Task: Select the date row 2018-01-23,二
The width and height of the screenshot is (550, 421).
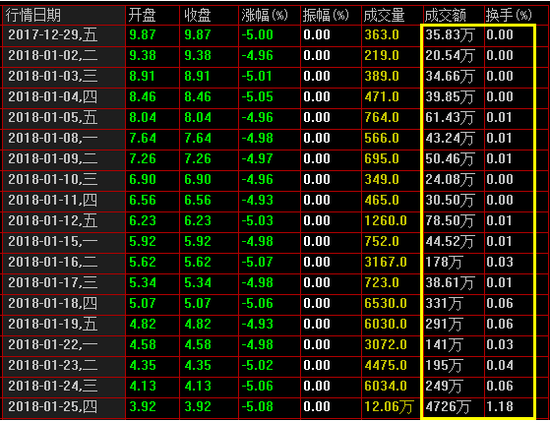Action: click(x=53, y=365)
